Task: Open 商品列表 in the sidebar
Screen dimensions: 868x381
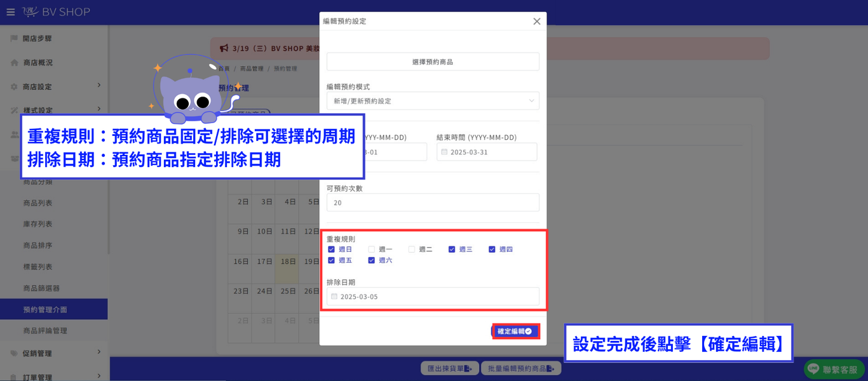Action: pos(37,203)
